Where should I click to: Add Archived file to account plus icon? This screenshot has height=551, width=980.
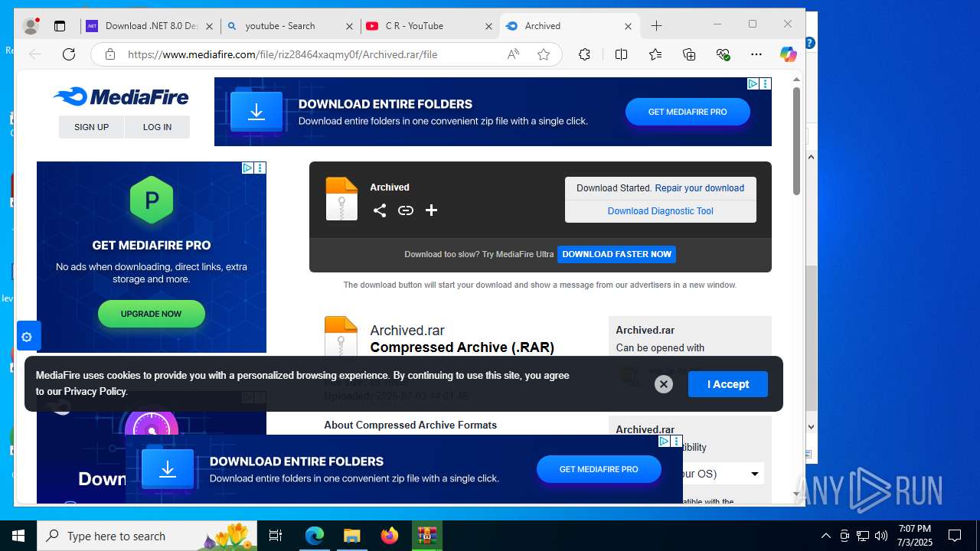[x=431, y=210]
